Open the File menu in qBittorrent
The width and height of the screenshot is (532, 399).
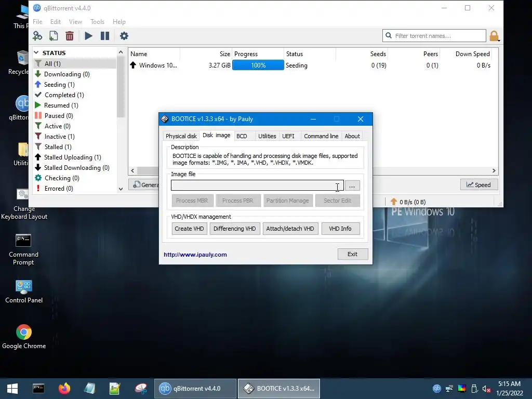37,22
